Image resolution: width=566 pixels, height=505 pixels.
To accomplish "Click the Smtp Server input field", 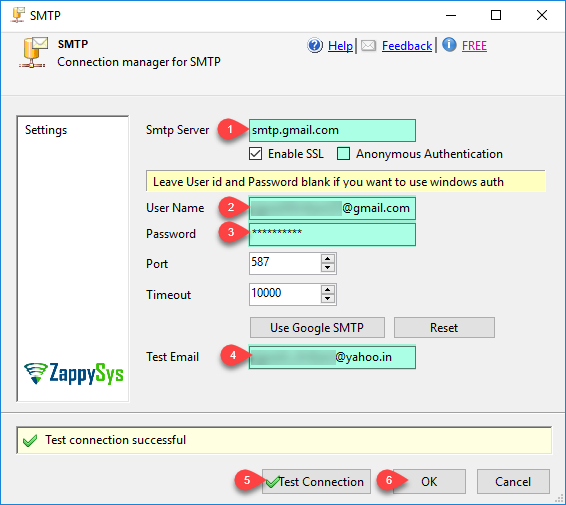I will [332, 130].
